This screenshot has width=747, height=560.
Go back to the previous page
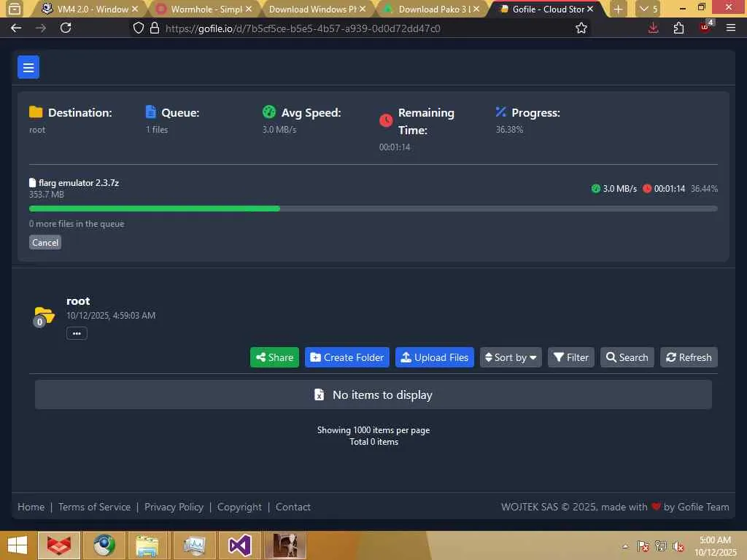click(16, 28)
